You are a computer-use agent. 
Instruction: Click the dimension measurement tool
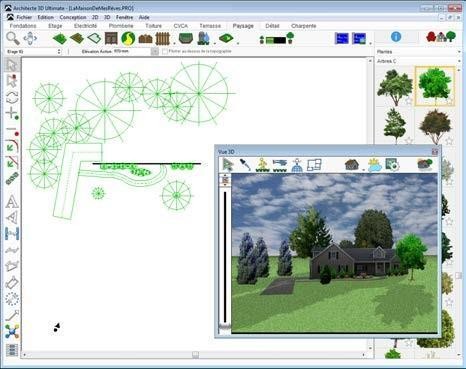12,234
